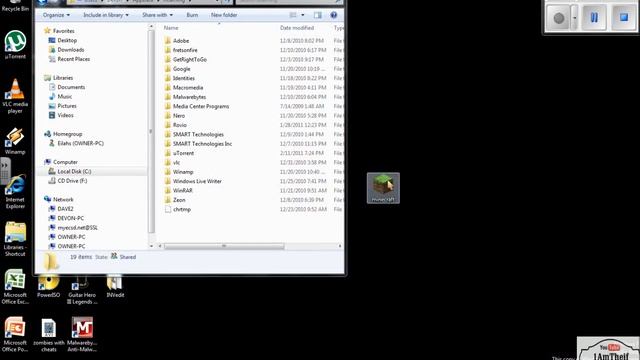
Task: Open the Winamp desktop shortcut
Action: tap(15, 141)
